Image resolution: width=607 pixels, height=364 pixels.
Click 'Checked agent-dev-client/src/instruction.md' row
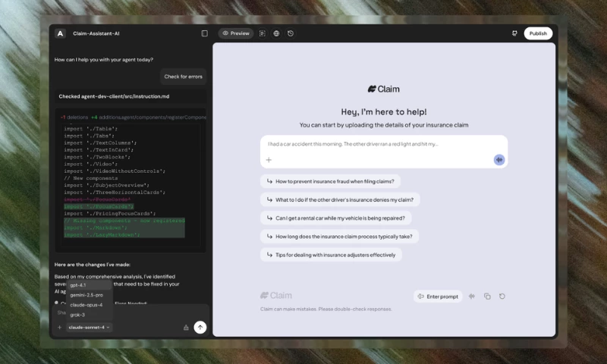pyautogui.click(x=130, y=96)
